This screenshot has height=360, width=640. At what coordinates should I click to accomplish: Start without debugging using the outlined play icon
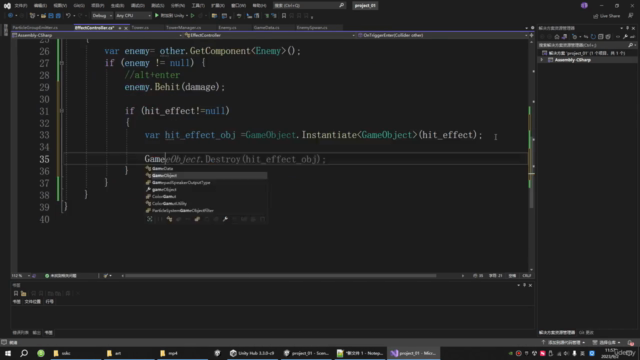(193, 16)
